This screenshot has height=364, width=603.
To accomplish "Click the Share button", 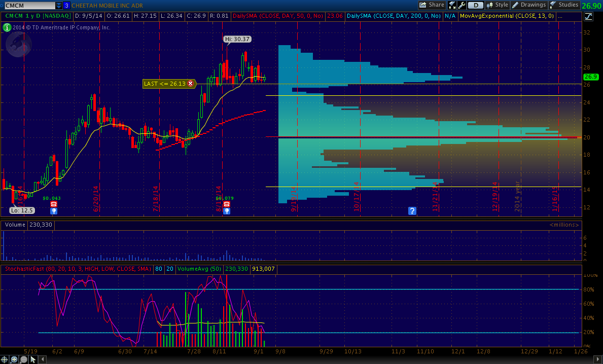I will [x=432, y=5].
